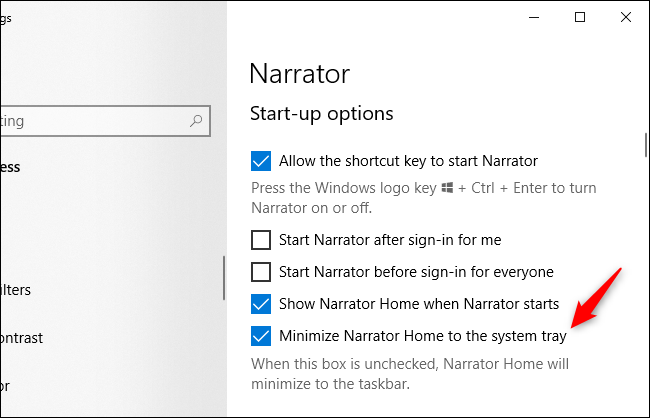The image size is (650, 418).
Task: Enable Start Narrator after sign-in for me
Action: coord(261,240)
